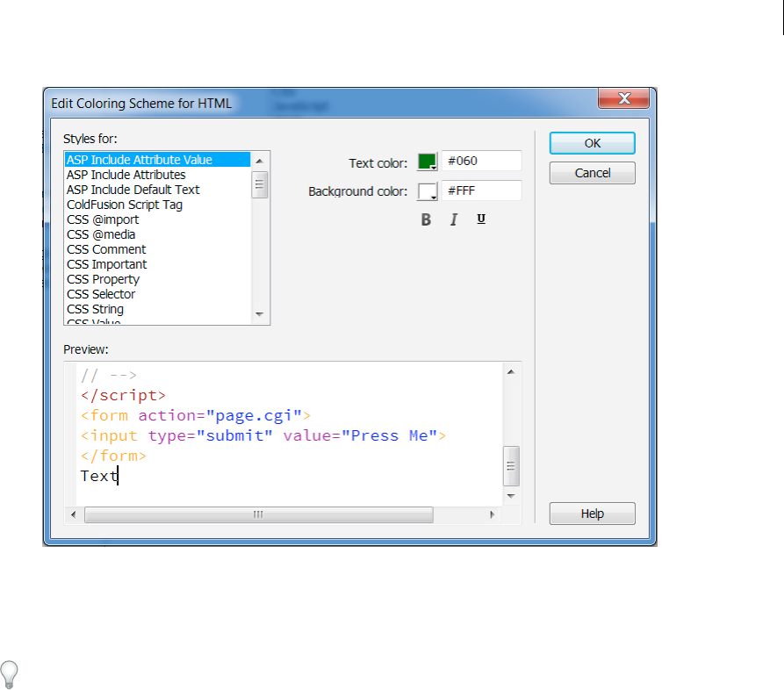Viewport: 784px width, 690px height.
Task: Click styles list scroll up arrow
Action: coord(260,161)
